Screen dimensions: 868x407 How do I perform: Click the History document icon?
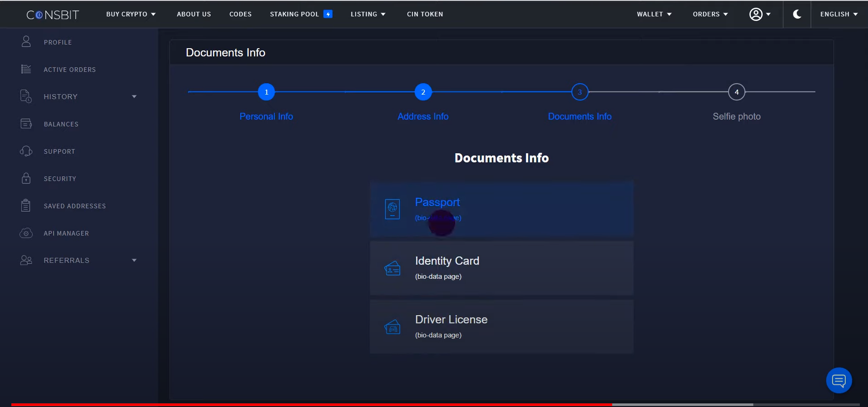[26, 96]
